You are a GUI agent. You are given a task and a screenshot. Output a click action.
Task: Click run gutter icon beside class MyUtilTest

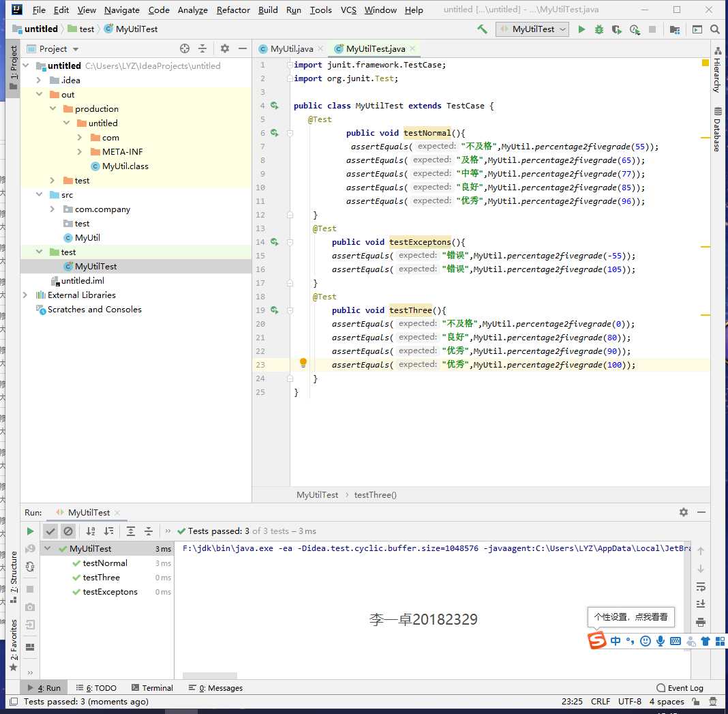pos(275,106)
